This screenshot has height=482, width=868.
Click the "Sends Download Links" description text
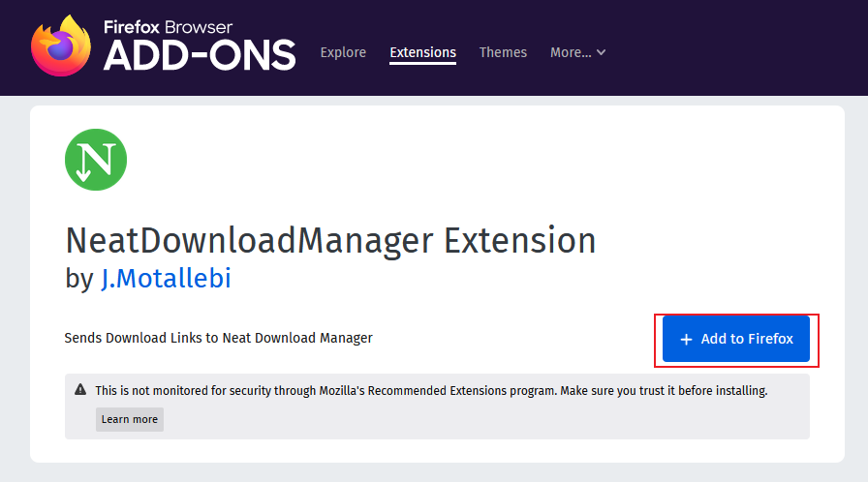click(x=218, y=338)
